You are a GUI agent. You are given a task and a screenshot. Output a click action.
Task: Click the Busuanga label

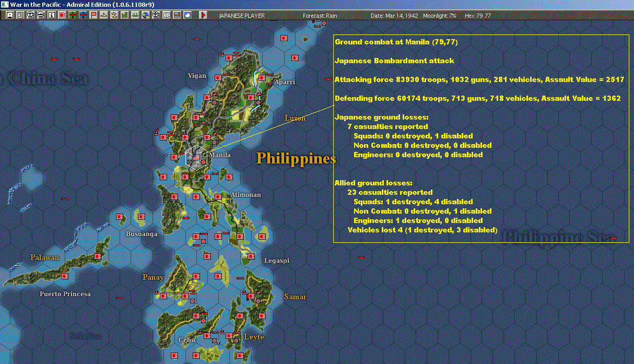[142, 234]
